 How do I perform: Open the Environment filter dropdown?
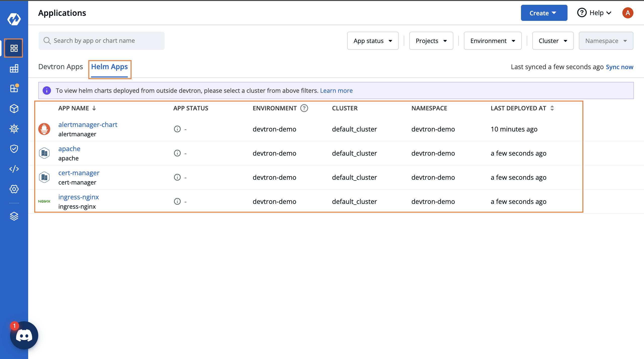point(492,40)
